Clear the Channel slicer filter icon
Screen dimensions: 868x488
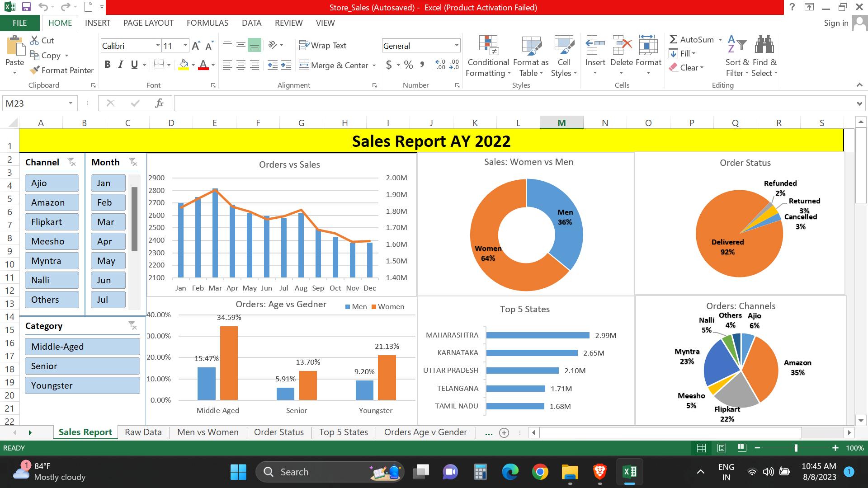pyautogui.click(x=71, y=162)
